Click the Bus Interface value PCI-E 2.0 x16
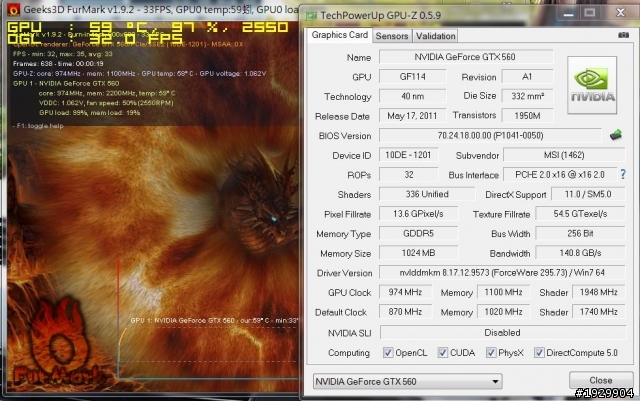The image size is (640, 401). pyautogui.click(x=560, y=174)
